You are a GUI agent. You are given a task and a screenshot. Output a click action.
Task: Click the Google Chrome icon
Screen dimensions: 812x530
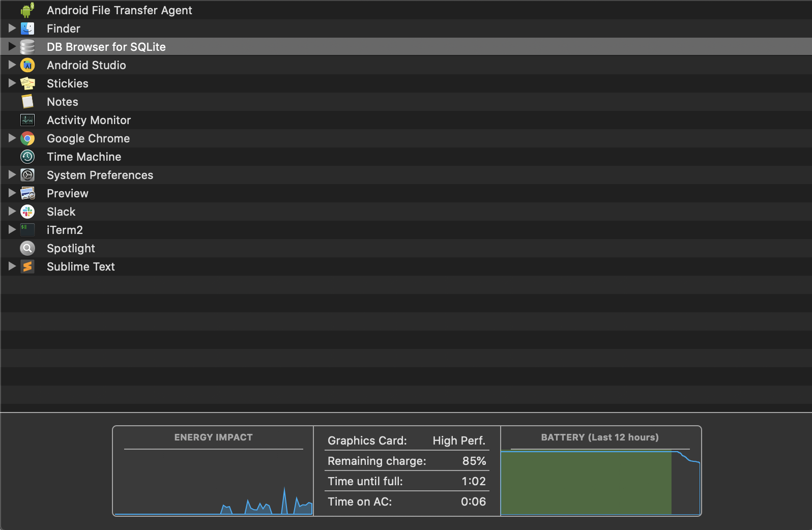[27, 138]
